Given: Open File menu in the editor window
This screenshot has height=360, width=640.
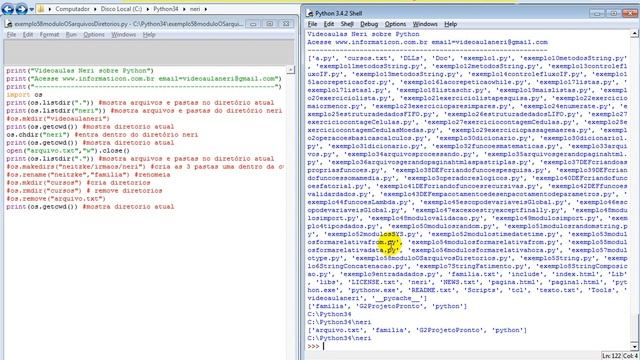Looking at the screenshot, I should click(x=11, y=35).
